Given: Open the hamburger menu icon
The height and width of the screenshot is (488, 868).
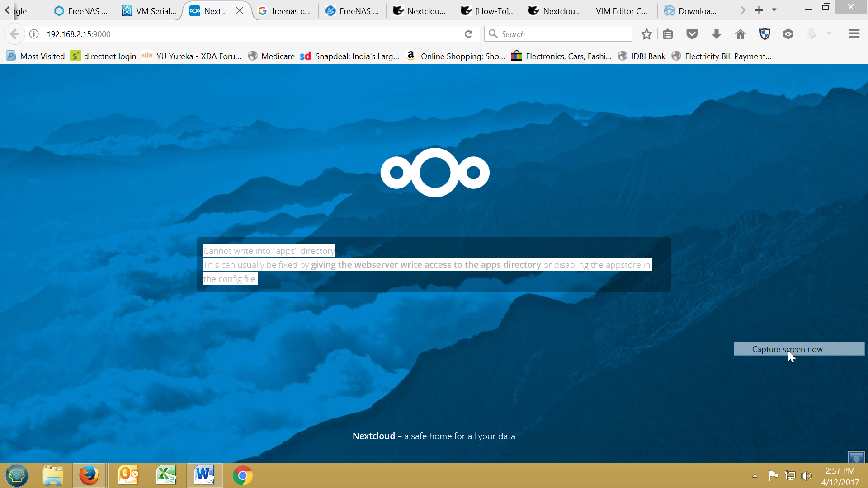Looking at the screenshot, I should click(854, 34).
